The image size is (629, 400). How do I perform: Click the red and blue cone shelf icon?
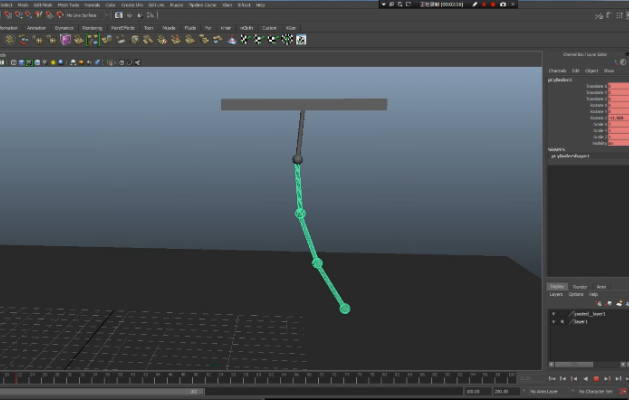[232, 39]
